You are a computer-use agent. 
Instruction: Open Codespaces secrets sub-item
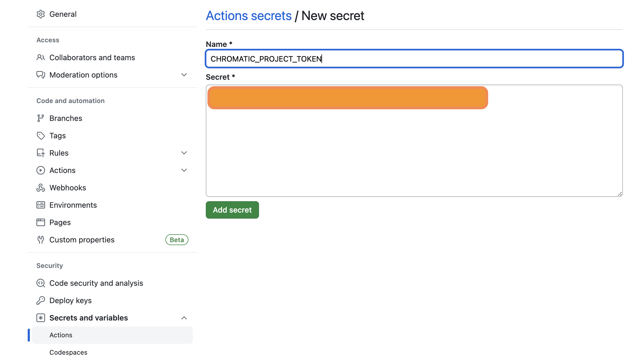68,352
